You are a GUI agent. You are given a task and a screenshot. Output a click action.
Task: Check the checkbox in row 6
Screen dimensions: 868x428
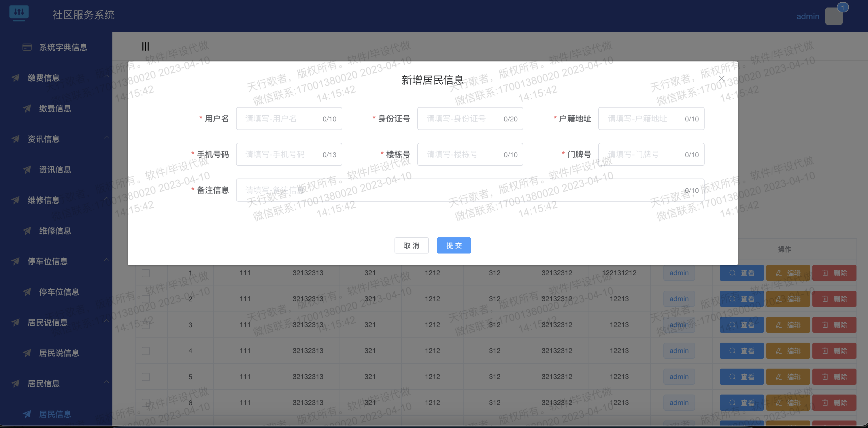click(146, 403)
